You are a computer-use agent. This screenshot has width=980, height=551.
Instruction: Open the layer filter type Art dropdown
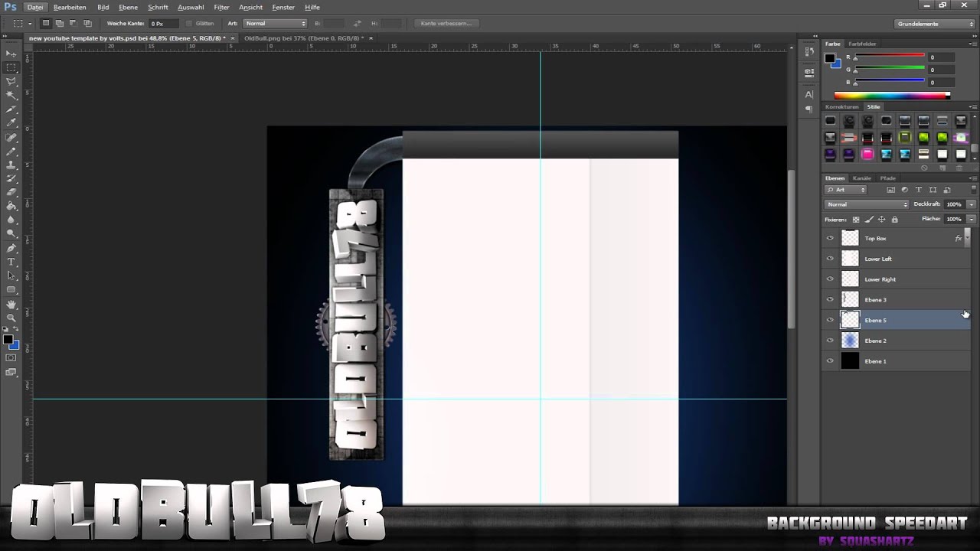[x=847, y=190]
